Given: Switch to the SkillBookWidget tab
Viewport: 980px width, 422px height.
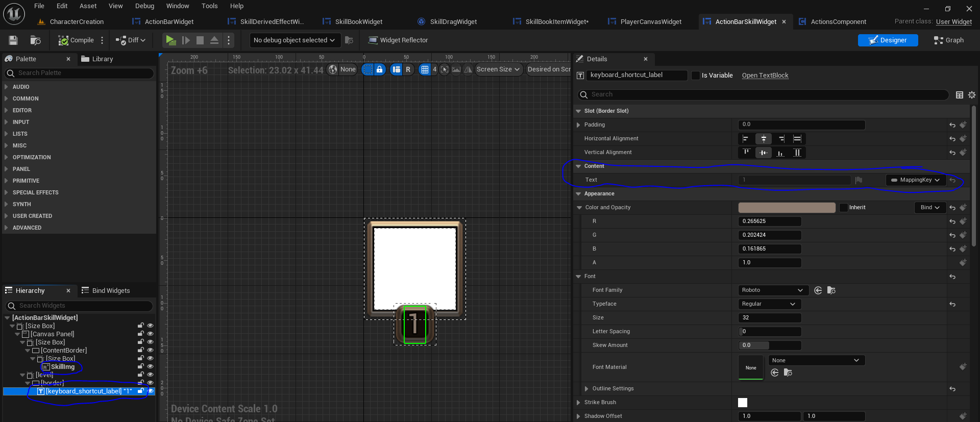Looking at the screenshot, I should coord(358,22).
